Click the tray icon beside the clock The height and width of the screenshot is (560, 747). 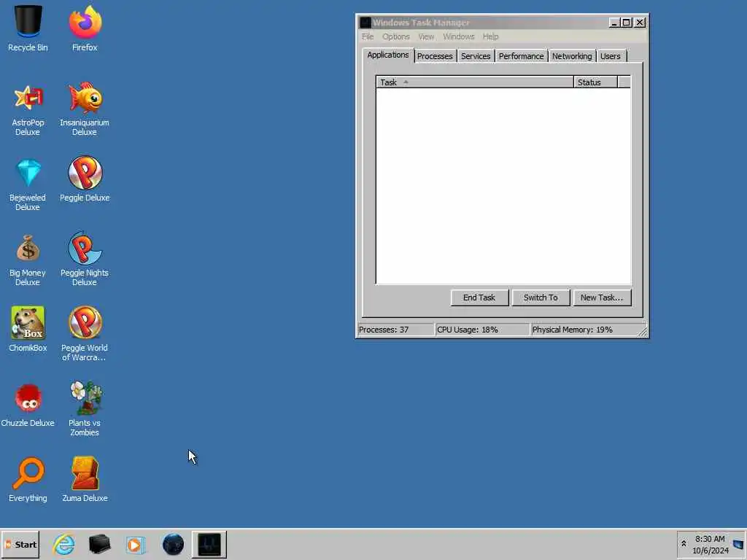[738, 544]
